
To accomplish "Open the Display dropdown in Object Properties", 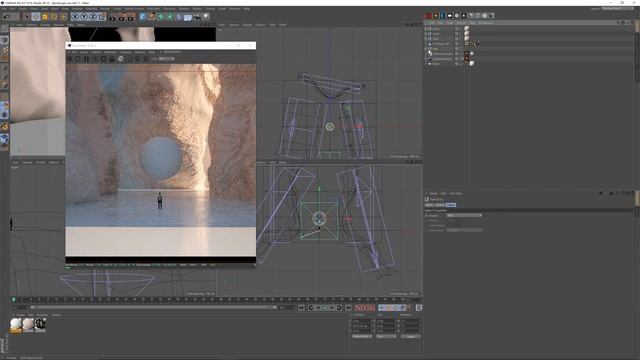I will [464, 215].
